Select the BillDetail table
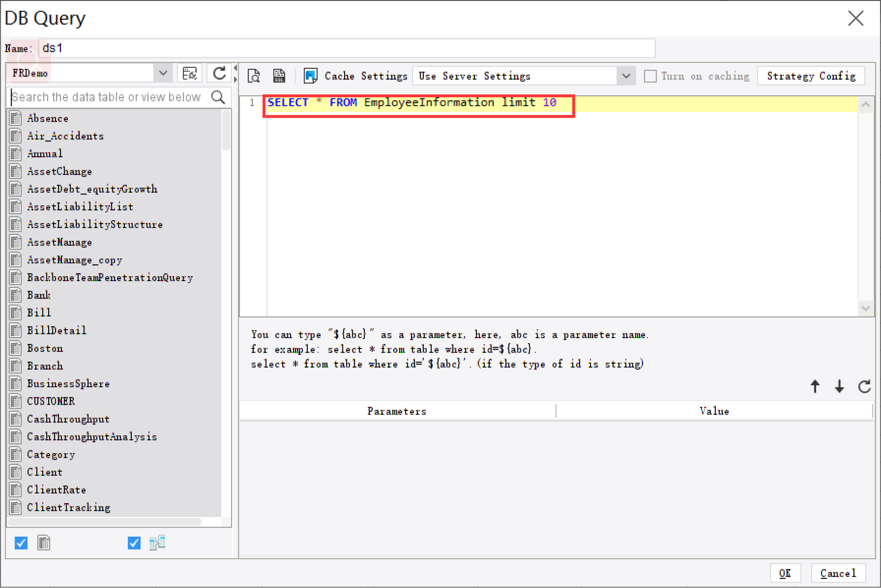This screenshot has height=588, width=881. tap(56, 331)
